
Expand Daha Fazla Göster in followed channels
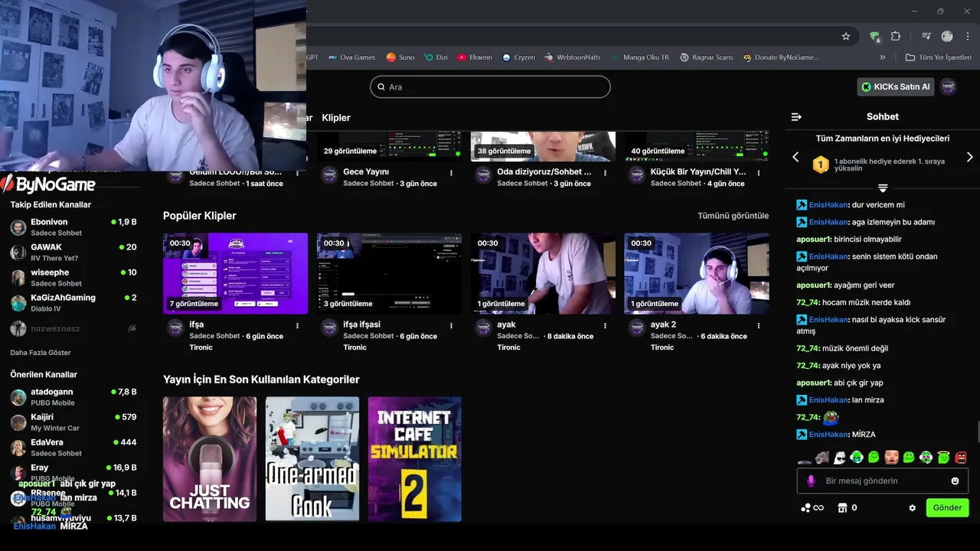click(x=41, y=353)
